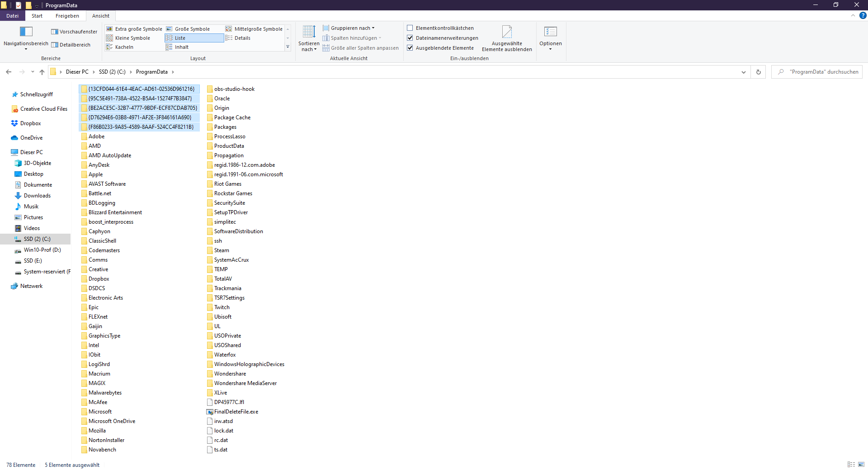Select the Malwarebytes folder icon
The image size is (868, 470).
tap(84, 393)
